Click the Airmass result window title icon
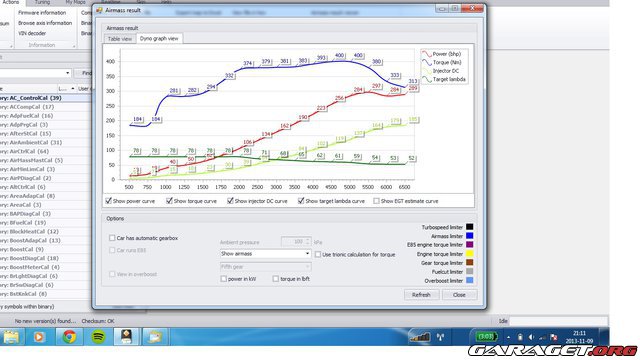This screenshot has height=360, width=640. (x=99, y=10)
